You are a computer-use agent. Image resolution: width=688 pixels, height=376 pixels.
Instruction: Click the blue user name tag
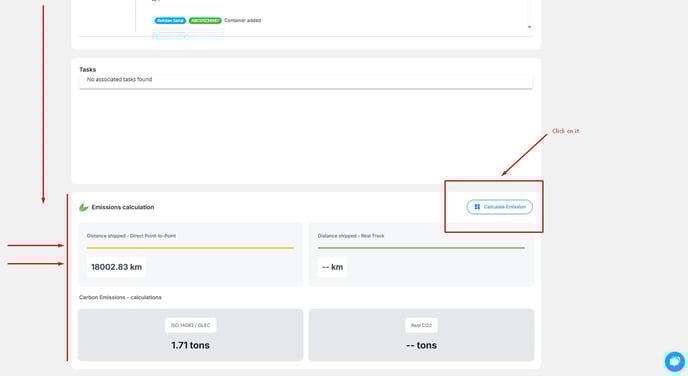[x=170, y=21]
